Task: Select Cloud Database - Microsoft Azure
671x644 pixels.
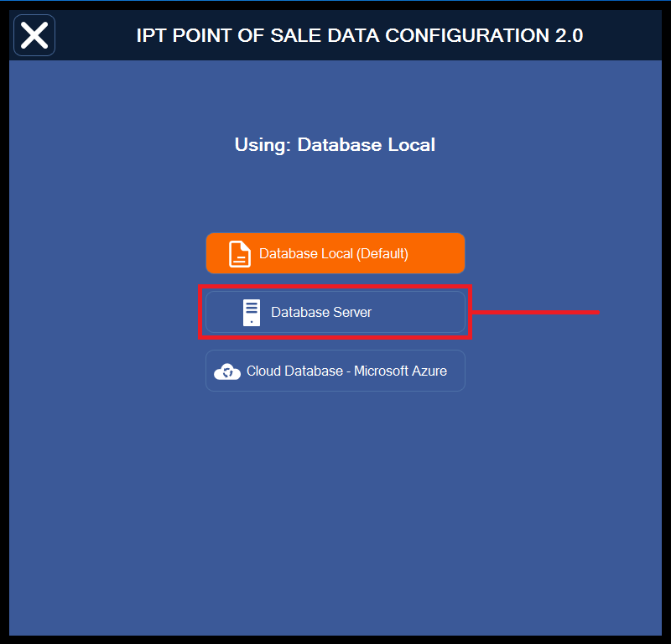Action: coord(335,371)
